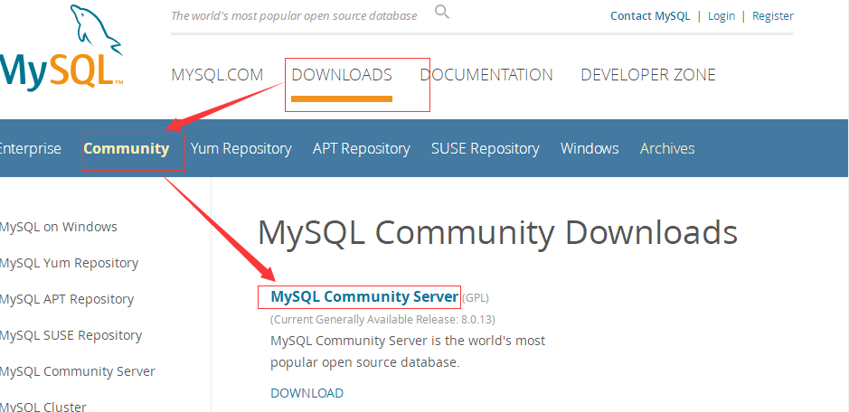Open APT Repository in blue navigation bar
Screen dimensions: 849x412
click(x=361, y=149)
